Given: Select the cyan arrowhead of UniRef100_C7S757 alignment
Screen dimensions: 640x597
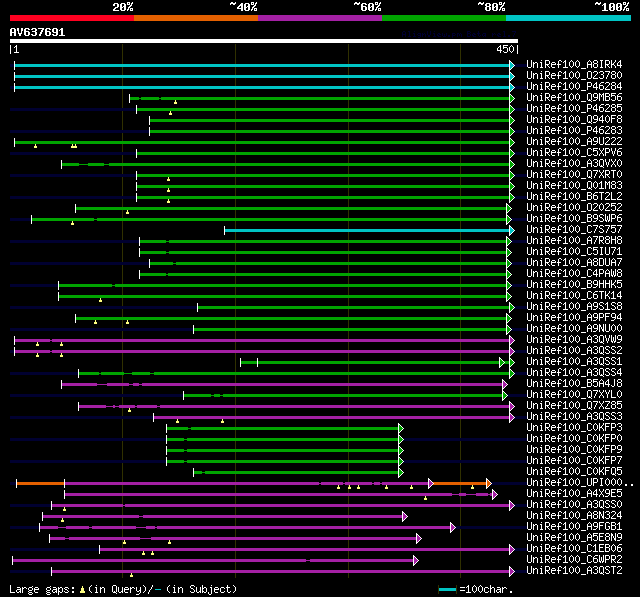Looking at the screenshot, I should click(512, 231).
